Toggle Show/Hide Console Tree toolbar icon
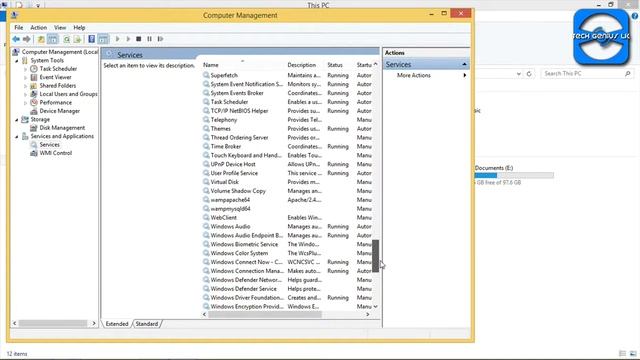 click(53, 39)
